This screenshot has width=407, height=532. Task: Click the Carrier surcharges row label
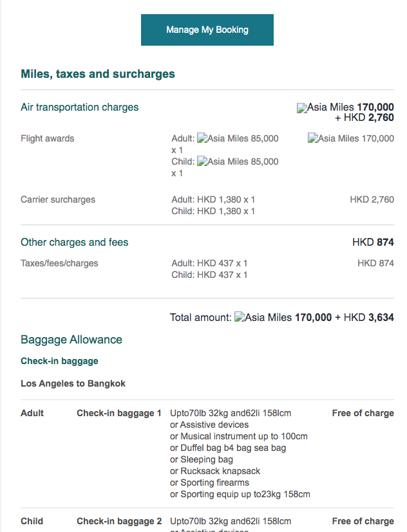tap(57, 199)
